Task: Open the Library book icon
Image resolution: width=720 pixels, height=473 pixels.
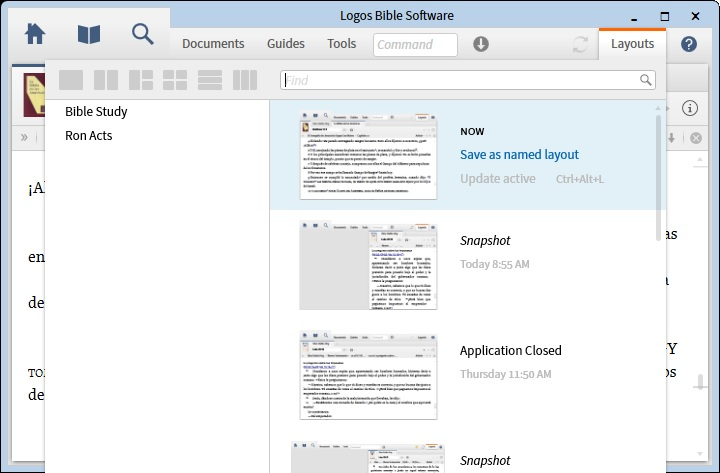Action: (x=89, y=34)
